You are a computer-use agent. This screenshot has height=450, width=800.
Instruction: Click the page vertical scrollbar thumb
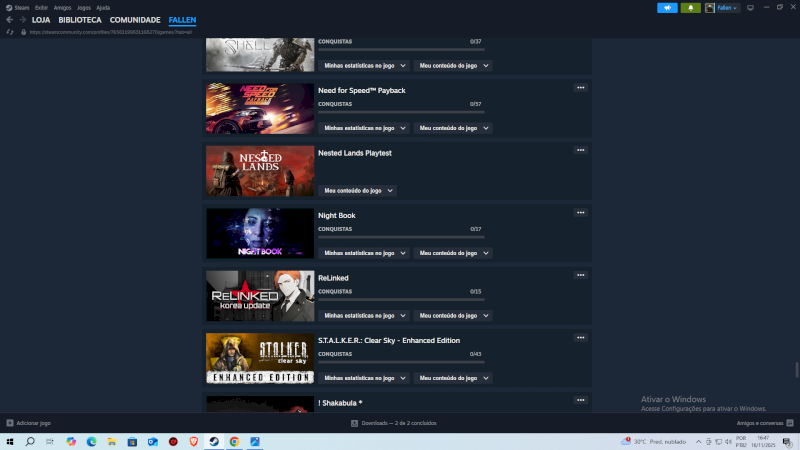tap(796, 370)
